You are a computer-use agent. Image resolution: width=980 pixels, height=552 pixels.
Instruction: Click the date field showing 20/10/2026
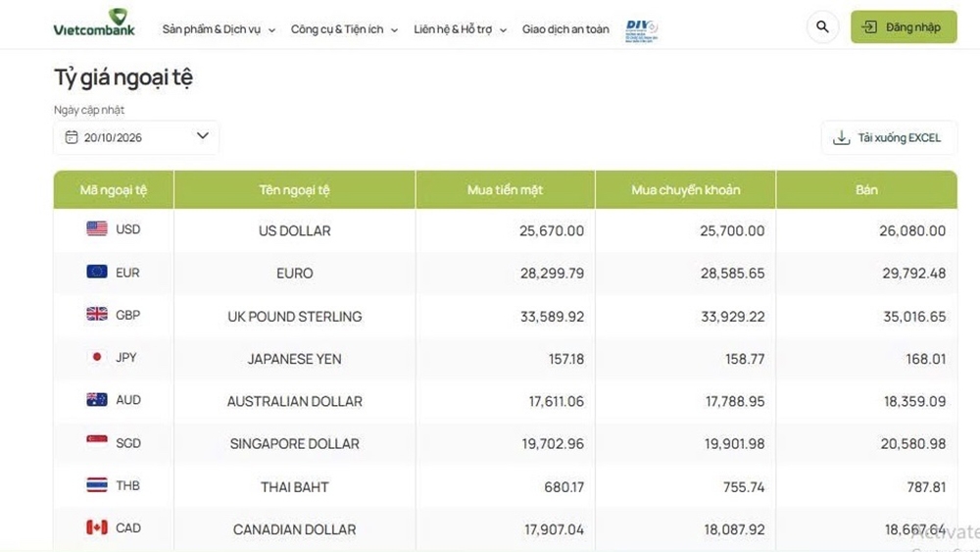coord(136,137)
